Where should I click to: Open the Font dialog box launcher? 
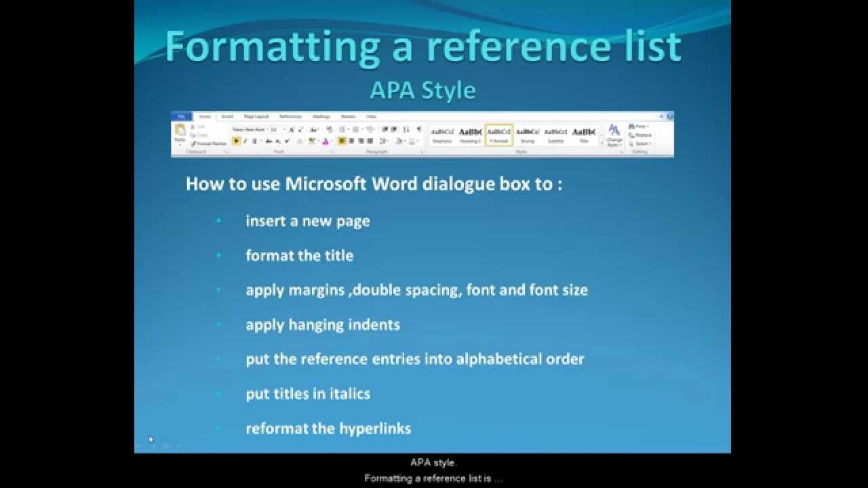tap(332, 152)
